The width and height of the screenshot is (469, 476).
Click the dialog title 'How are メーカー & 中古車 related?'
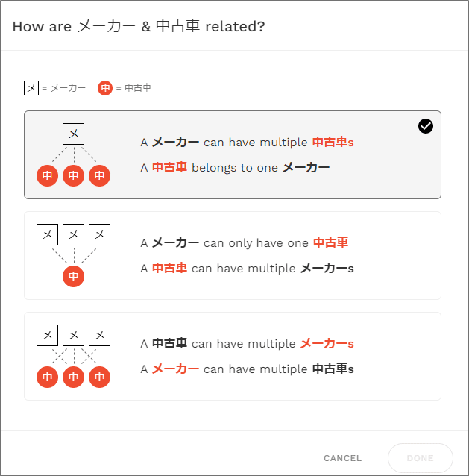(139, 26)
